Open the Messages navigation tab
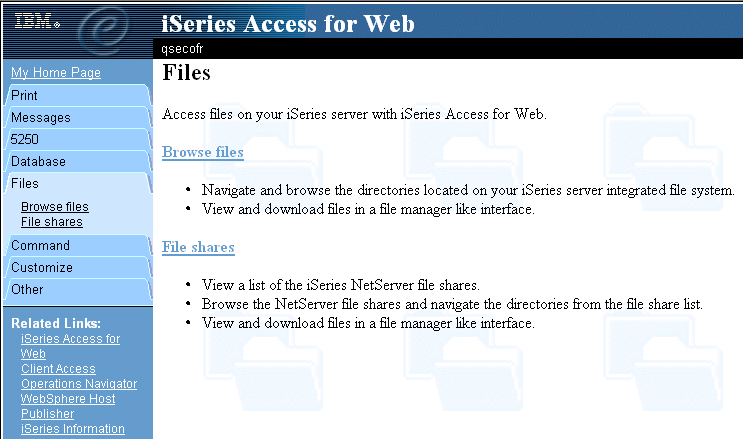 coord(78,117)
